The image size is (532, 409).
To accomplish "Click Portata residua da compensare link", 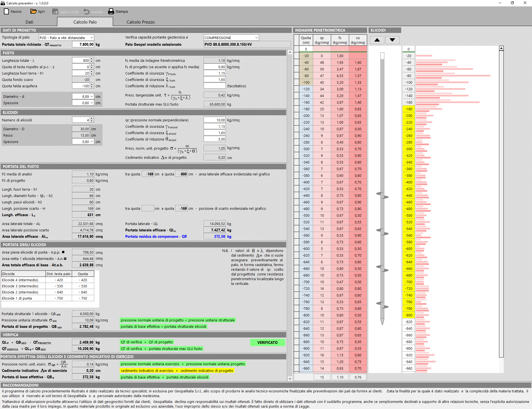I will (156, 236).
